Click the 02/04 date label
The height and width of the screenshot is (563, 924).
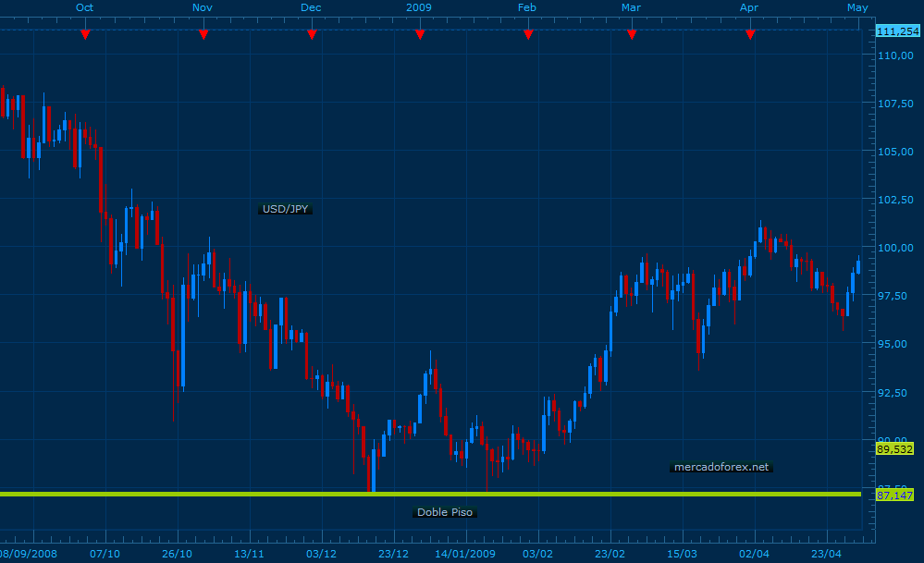(754, 554)
